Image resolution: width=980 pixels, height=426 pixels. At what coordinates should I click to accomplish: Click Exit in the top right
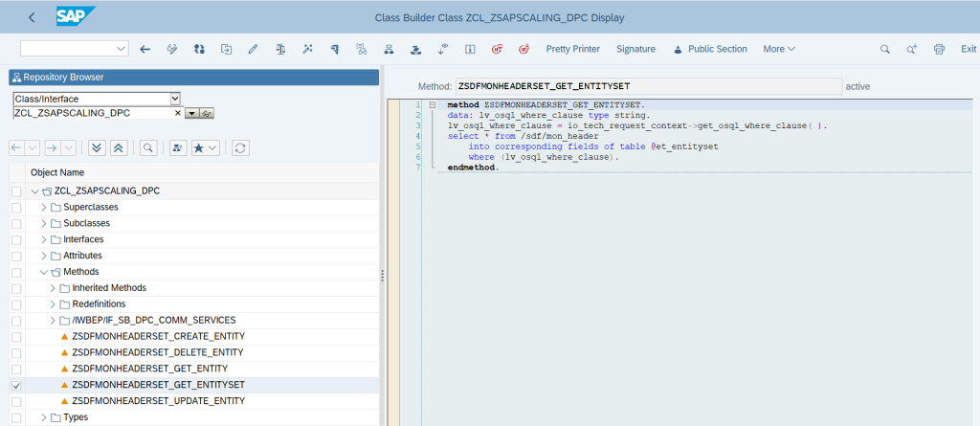pyautogui.click(x=969, y=49)
